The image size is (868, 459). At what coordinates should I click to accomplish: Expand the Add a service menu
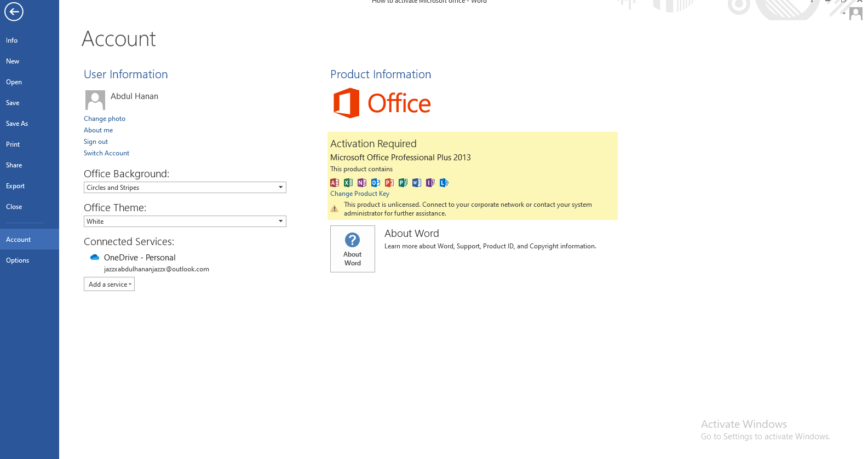(x=109, y=284)
